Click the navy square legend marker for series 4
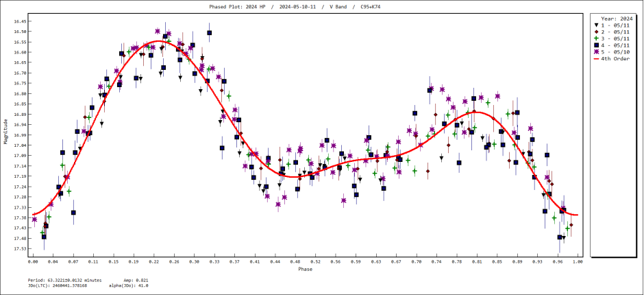This screenshot has width=644, height=295. (x=596, y=45)
